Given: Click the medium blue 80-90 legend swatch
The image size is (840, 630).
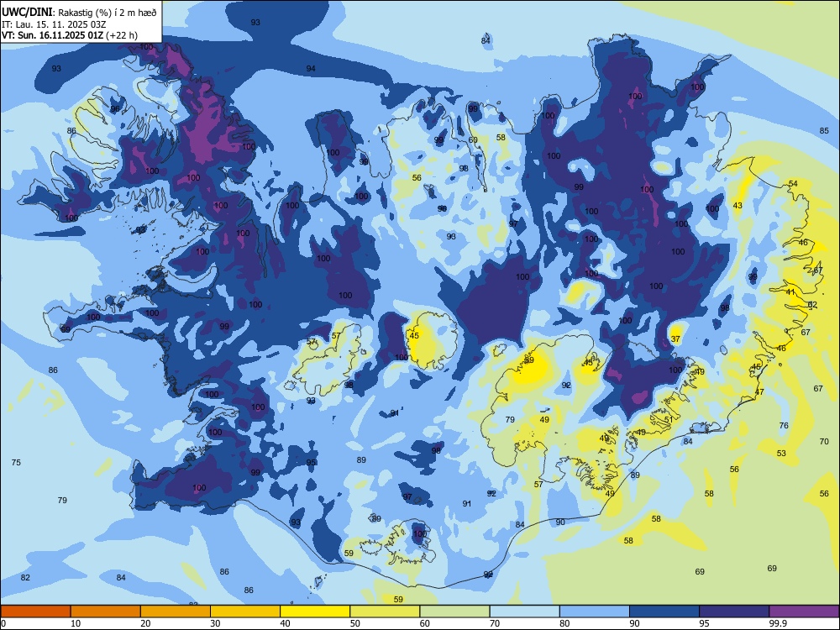Looking at the screenshot, I should (595, 612).
